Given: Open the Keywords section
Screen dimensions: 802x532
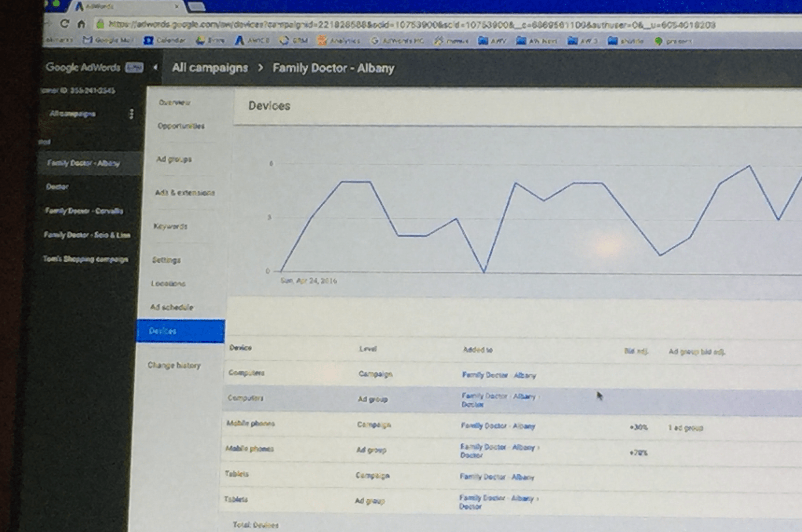Looking at the screenshot, I should click(170, 226).
